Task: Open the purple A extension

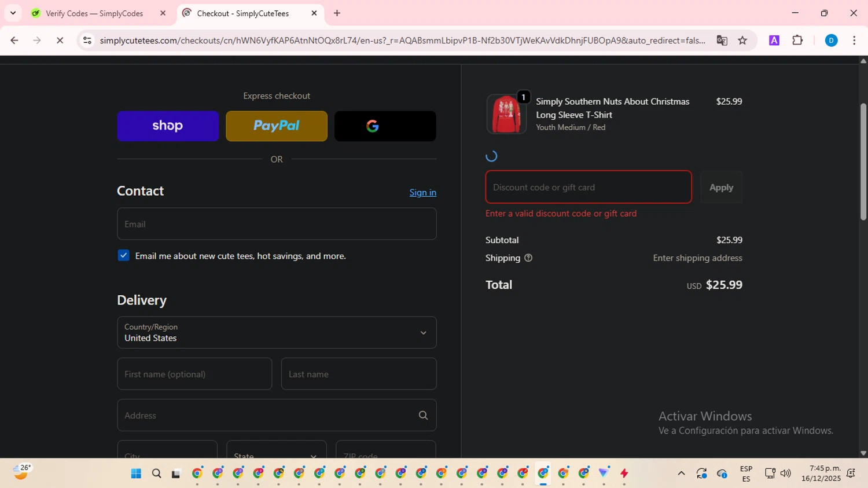Action: [774, 41]
